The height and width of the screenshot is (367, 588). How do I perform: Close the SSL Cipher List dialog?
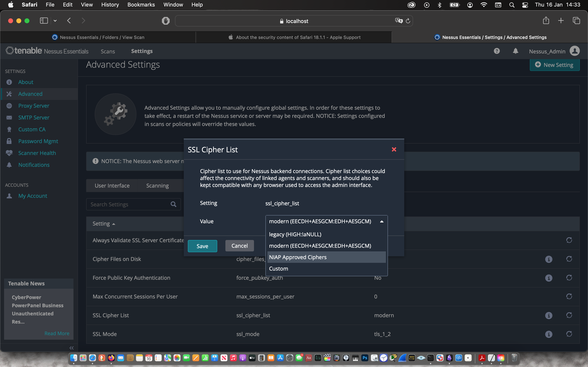point(394,149)
